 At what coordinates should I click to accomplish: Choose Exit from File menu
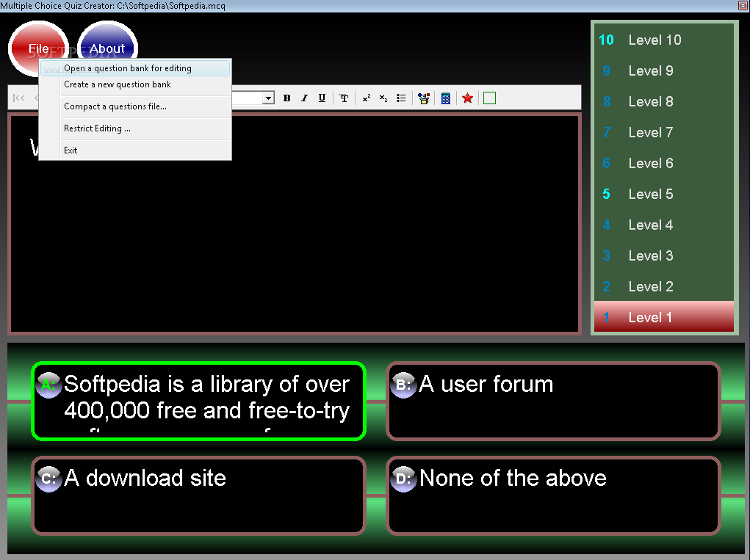135,150
